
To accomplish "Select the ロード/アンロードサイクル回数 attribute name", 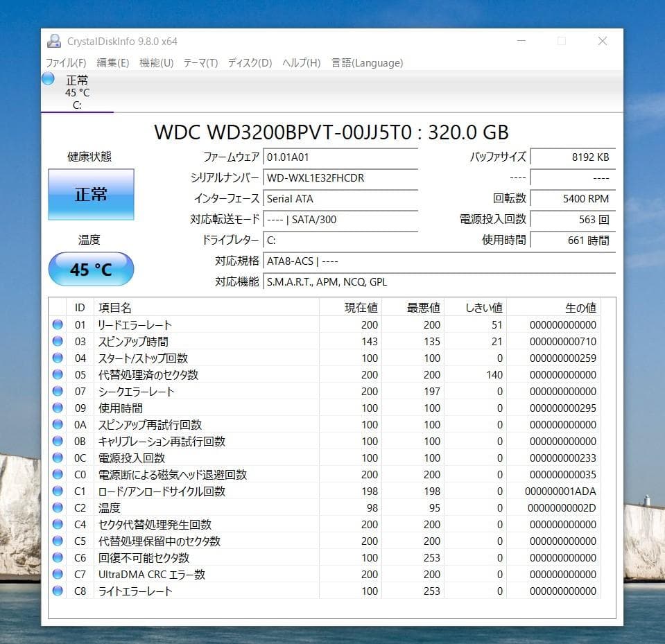I will click(162, 491).
